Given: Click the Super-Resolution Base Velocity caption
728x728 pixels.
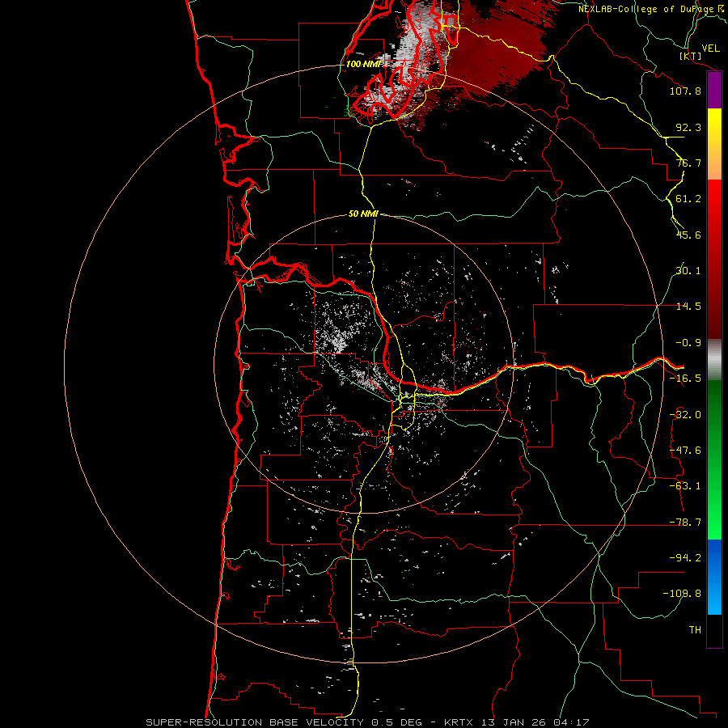Looking at the screenshot, I should 368,722.
